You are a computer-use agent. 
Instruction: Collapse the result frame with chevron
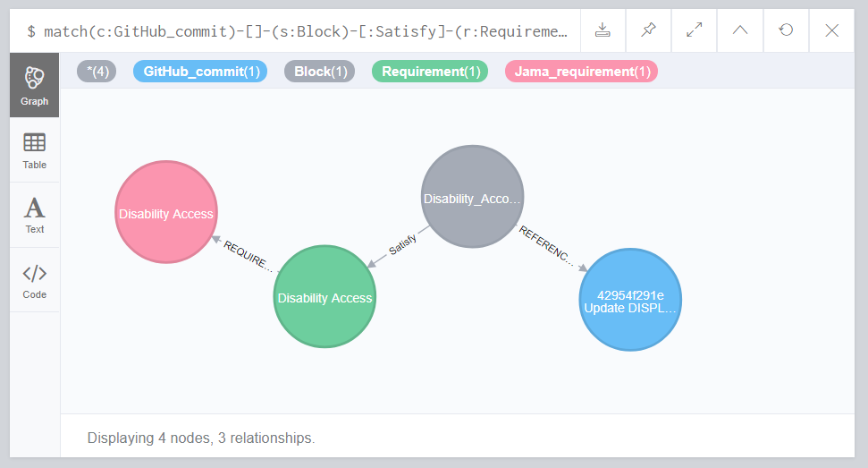[x=740, y=30]
